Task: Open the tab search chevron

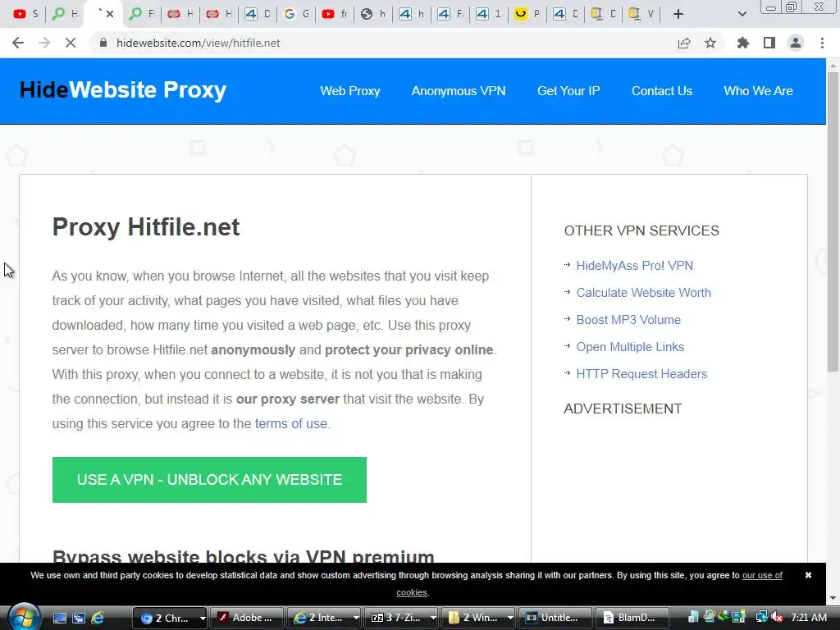Action: point(742,14)
